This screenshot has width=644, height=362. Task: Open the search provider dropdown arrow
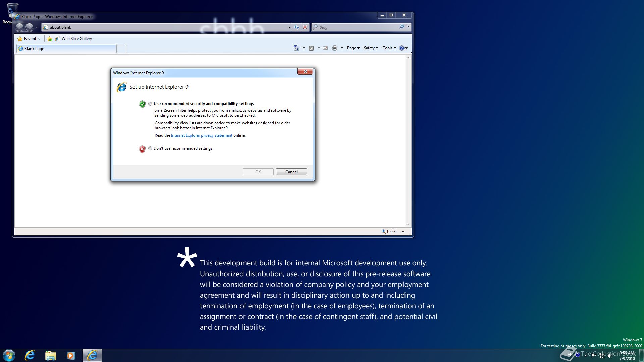click(x=408, y=27)
